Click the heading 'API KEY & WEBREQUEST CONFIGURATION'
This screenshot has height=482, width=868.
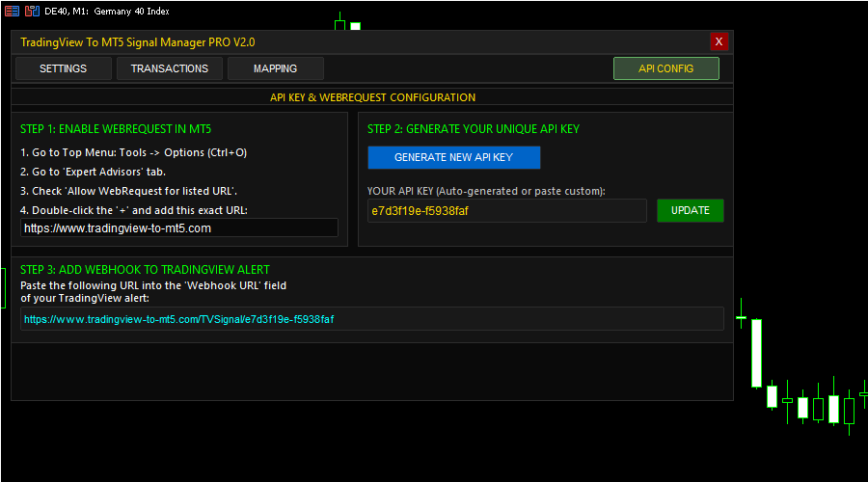(372, 97)
